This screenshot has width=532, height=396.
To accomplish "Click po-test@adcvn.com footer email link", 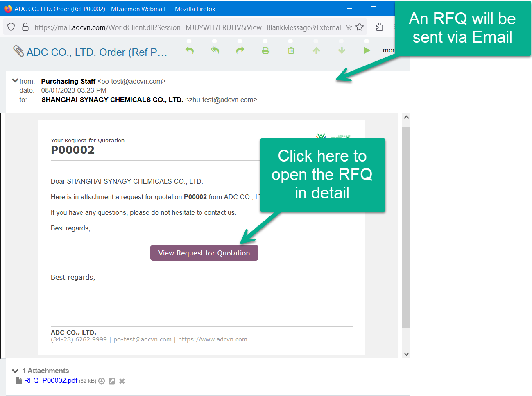I will [x=143, y=339].
